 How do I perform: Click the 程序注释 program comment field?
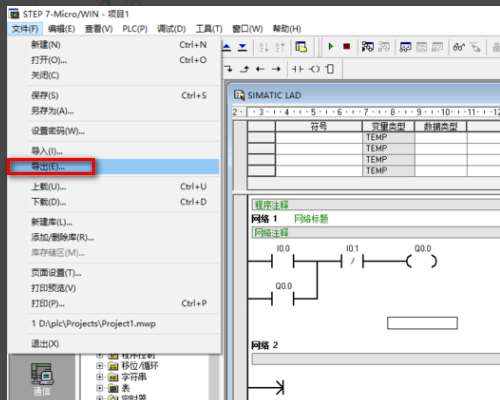point(375,204)
